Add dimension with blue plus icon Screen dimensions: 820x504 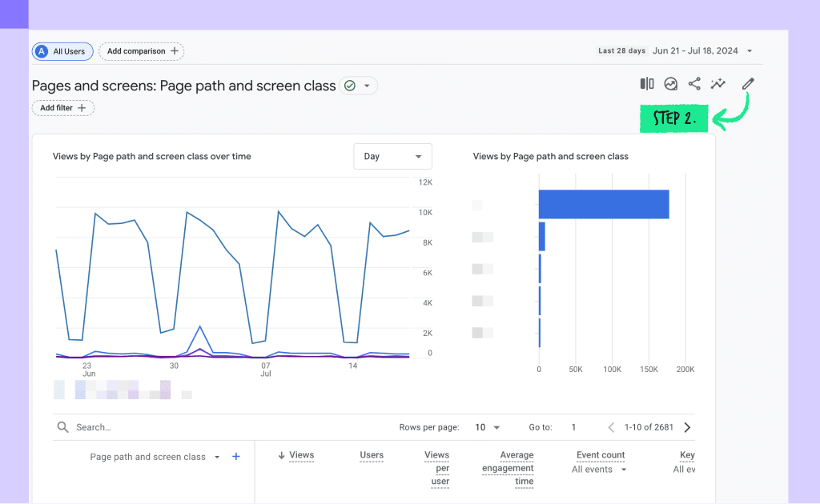236,457
